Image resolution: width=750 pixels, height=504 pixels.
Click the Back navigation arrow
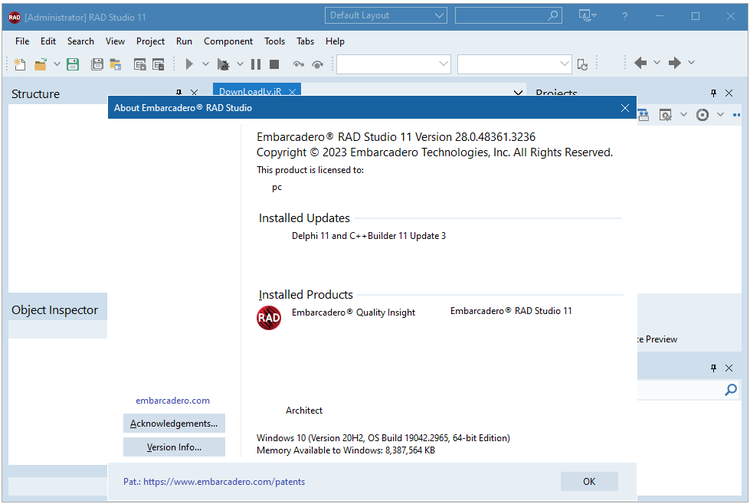(x=640, y=63)
